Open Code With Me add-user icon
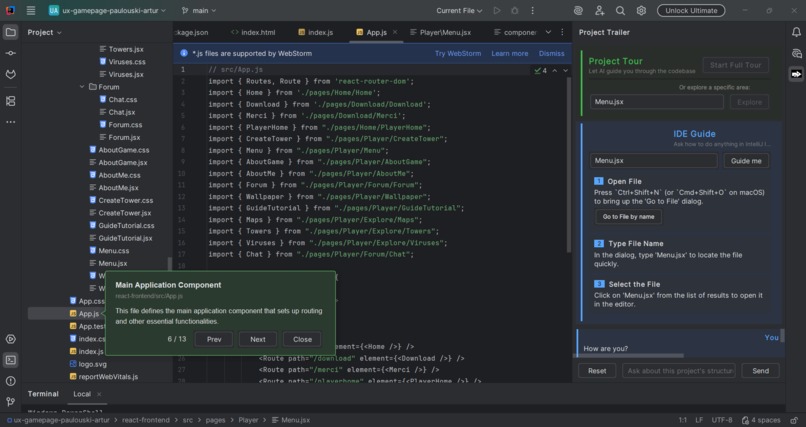 click(599, 10)
